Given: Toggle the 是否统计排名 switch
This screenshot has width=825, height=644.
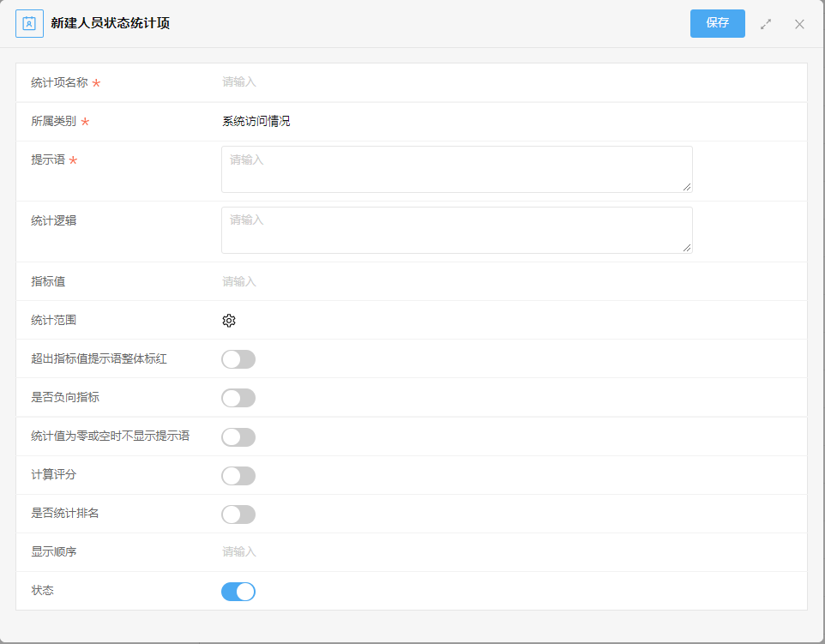Looking at the screenshot, I should [238, 514].
